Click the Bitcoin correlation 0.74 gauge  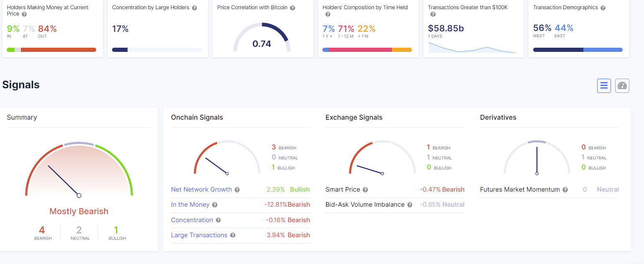coord(262,38)
